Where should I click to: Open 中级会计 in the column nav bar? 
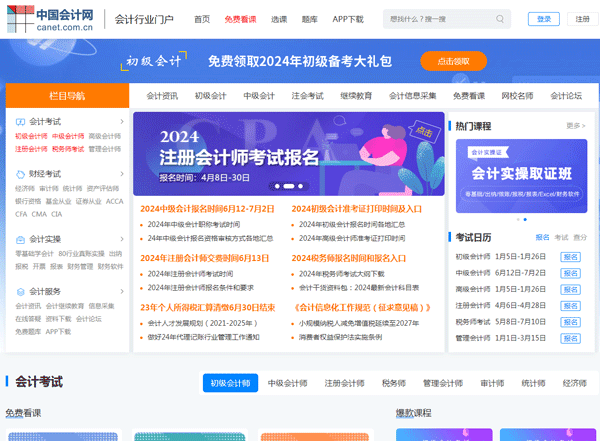tap(259, 96)
